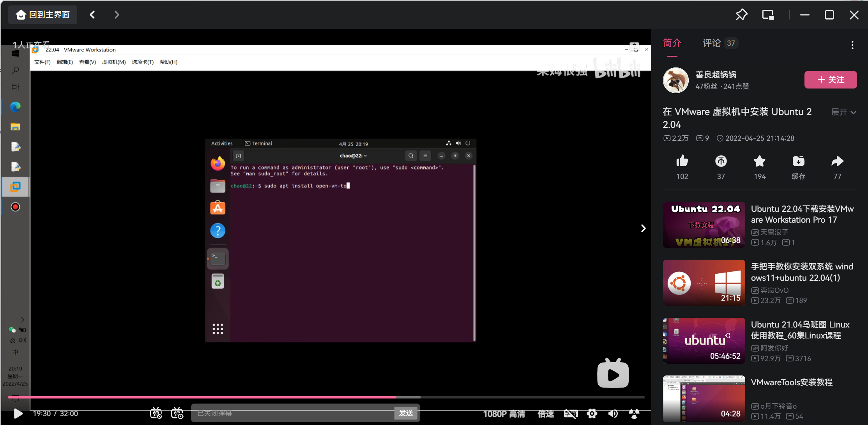
Task: Open danmaku settings icon with gear
Action: click(177, 413)
